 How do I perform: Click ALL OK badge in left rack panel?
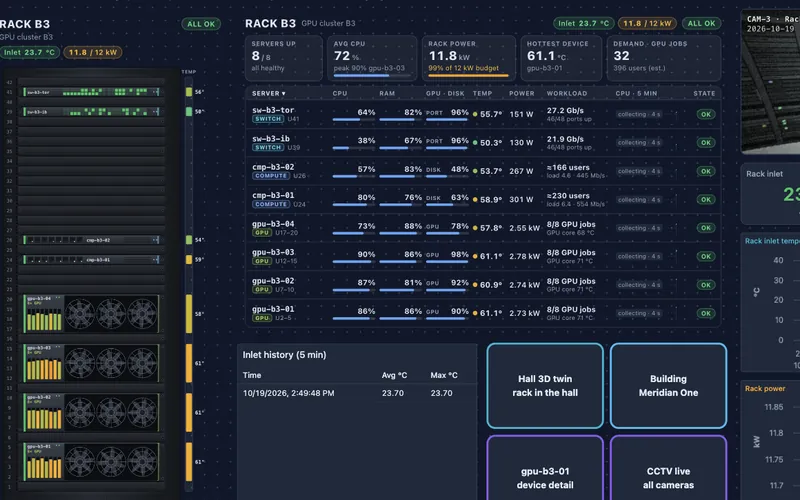201,24
